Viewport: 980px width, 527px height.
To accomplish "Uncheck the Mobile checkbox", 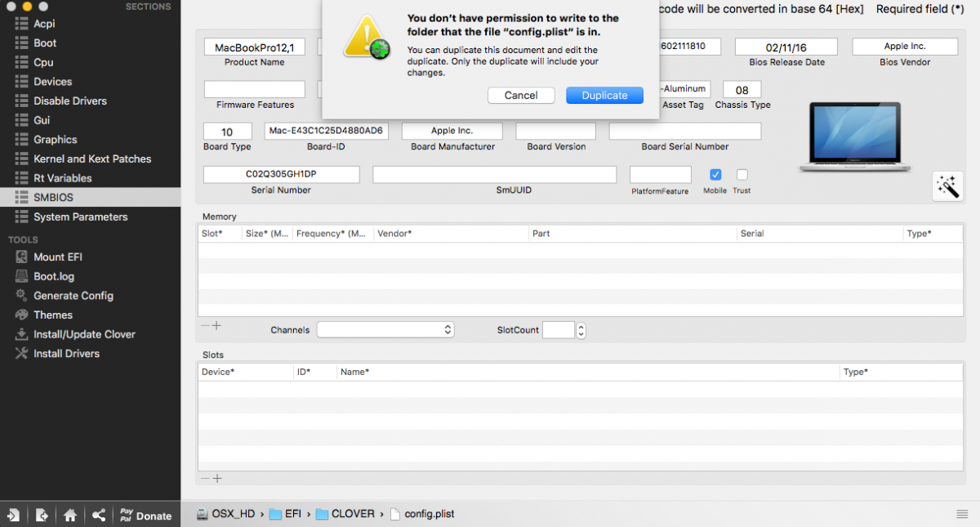I will pos(715,175).
